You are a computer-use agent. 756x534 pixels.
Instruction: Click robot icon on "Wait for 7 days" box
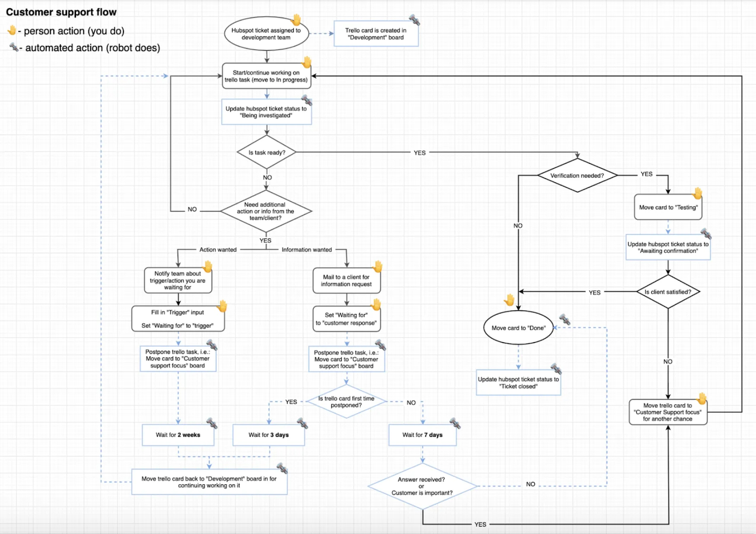click(x=454, y=423)
